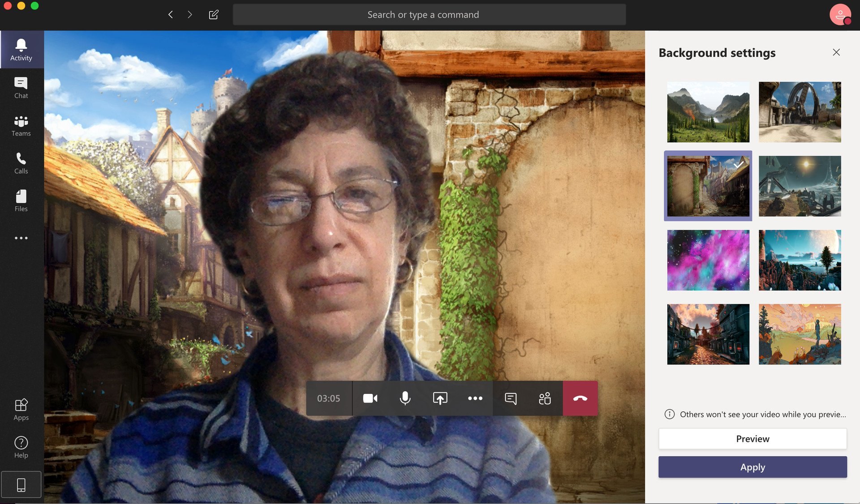Select the mountain valley background
This screenshot has width=860, height=504.
(708, 111)
